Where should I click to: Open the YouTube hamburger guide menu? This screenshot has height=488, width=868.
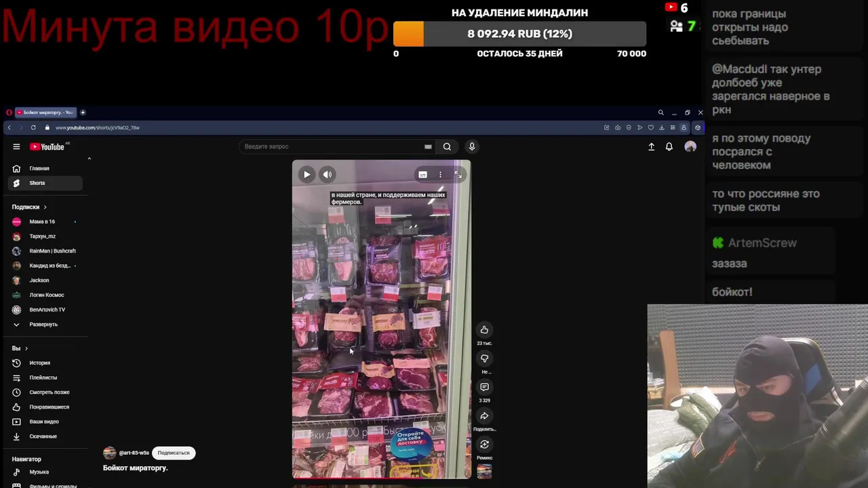click(16, 146)
